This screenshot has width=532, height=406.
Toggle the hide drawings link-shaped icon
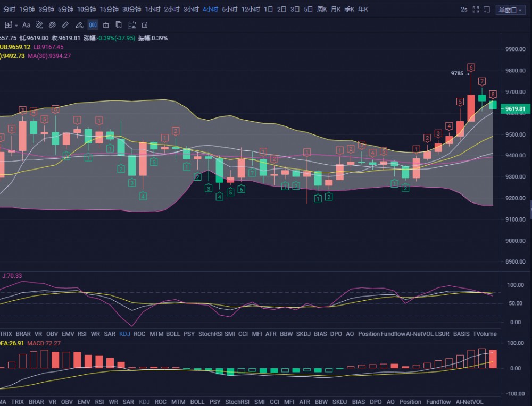pos(52,25)
